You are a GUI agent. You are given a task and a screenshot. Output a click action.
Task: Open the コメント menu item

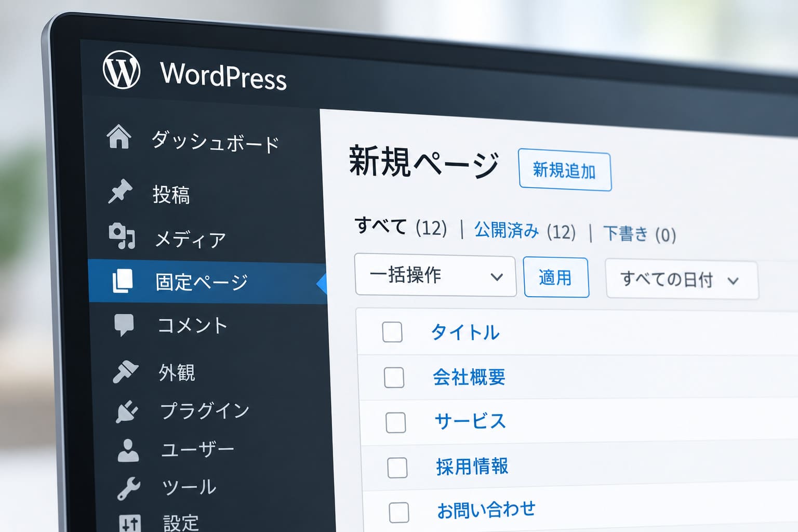point(193,326)
